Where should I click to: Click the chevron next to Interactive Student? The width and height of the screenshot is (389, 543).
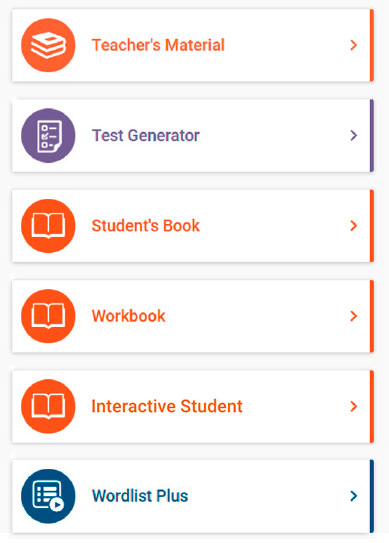pyautogui.click(x=354, y=406)
